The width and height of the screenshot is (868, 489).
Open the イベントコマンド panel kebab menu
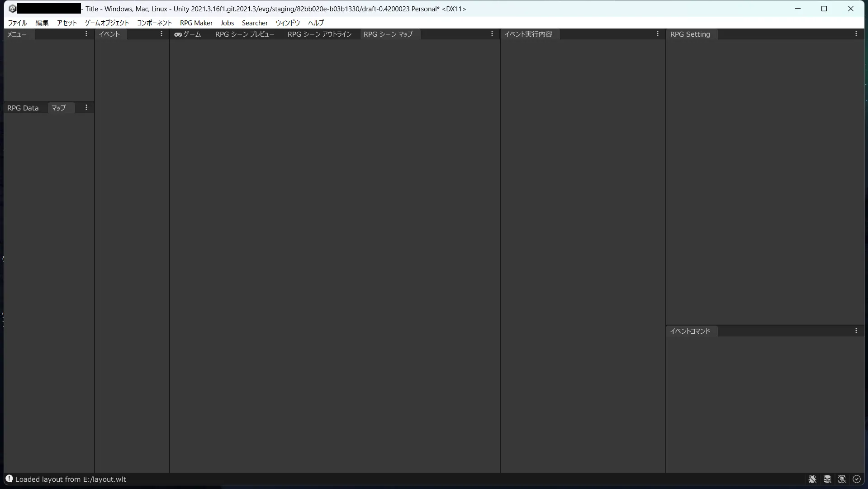tap(856, 331)
